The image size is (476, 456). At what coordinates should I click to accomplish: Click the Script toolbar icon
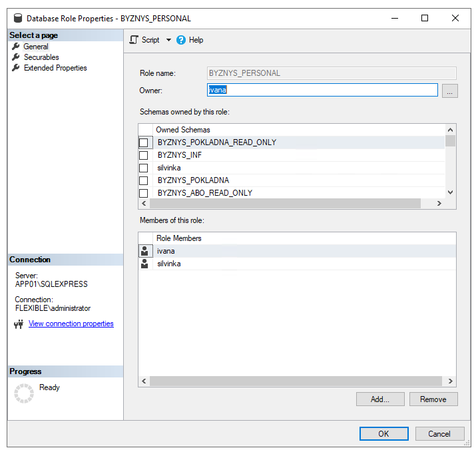pyautogui.click(x=134, y=40)
